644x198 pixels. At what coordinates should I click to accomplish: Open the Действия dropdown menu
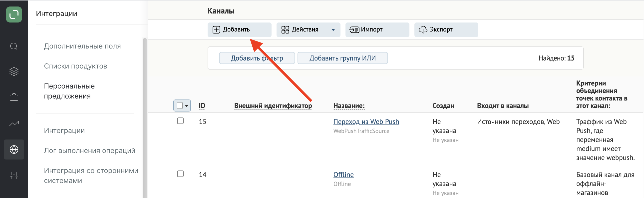coord(308,29)
